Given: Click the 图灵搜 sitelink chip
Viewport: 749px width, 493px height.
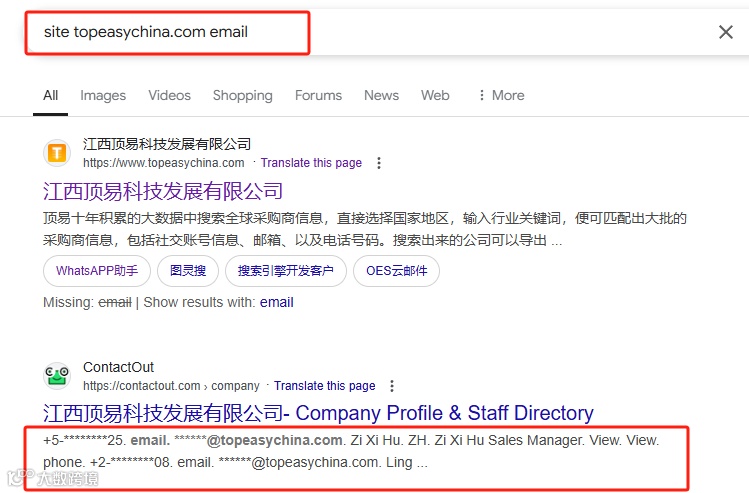Looking at the screenshot, I should coord(188,271).
